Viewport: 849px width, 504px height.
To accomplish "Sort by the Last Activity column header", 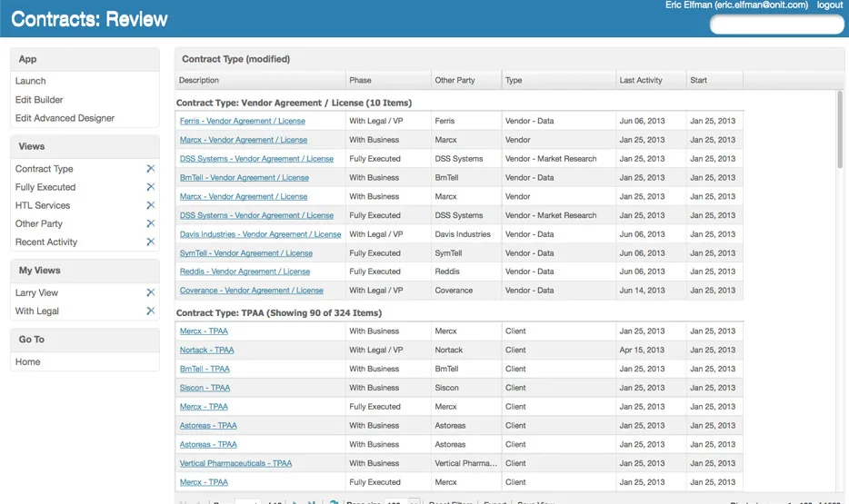I will (651, 80).
